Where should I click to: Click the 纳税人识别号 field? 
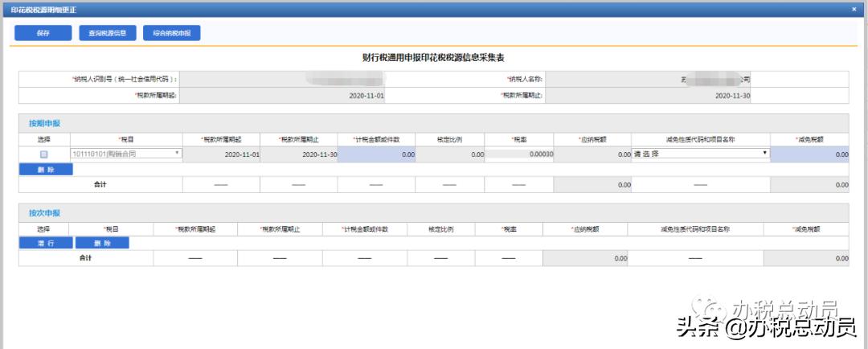pyautogui.click(x=282, y=80)
